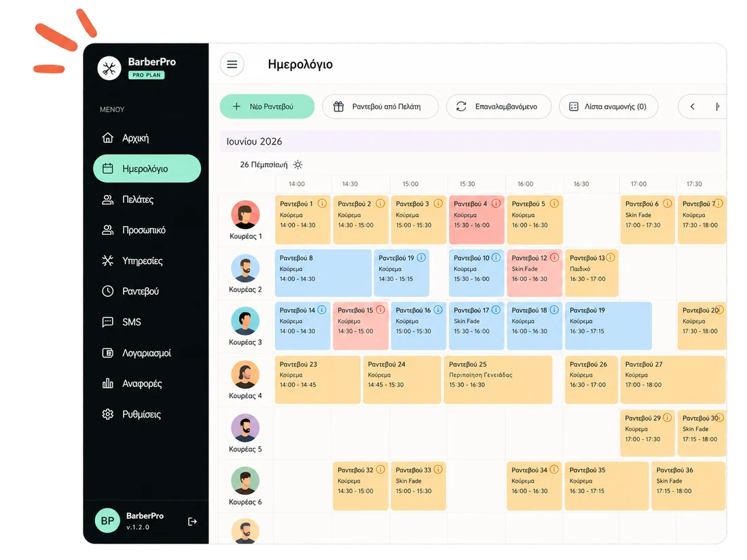Click the PRO PLAN badge

pyautogui.click(x=146, y=75)
